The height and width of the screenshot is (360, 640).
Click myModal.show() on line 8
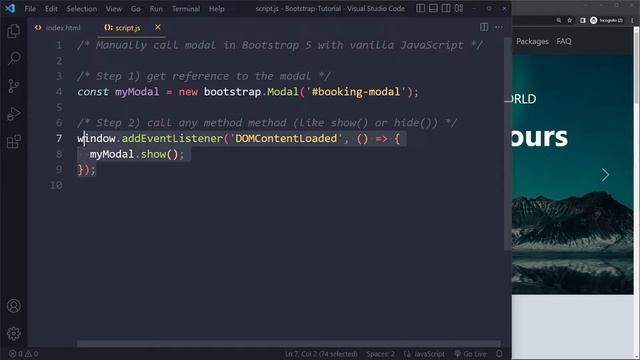pos(137,154)
